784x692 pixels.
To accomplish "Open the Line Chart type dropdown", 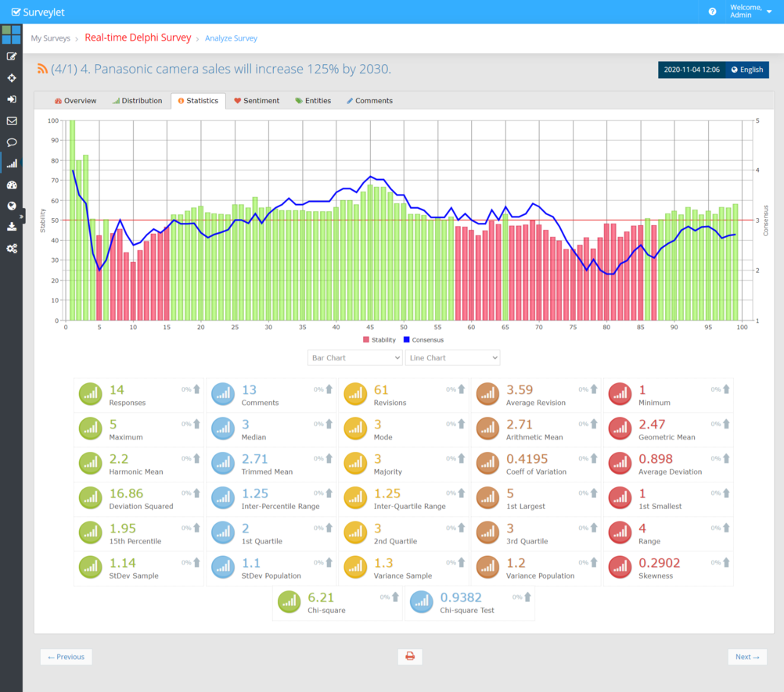I will (x=452, y=357).
